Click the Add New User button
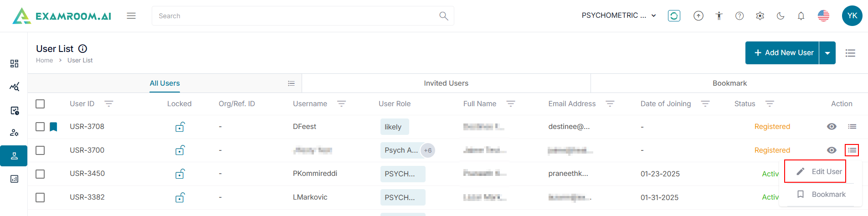The image size is (868, 216). 783,53
